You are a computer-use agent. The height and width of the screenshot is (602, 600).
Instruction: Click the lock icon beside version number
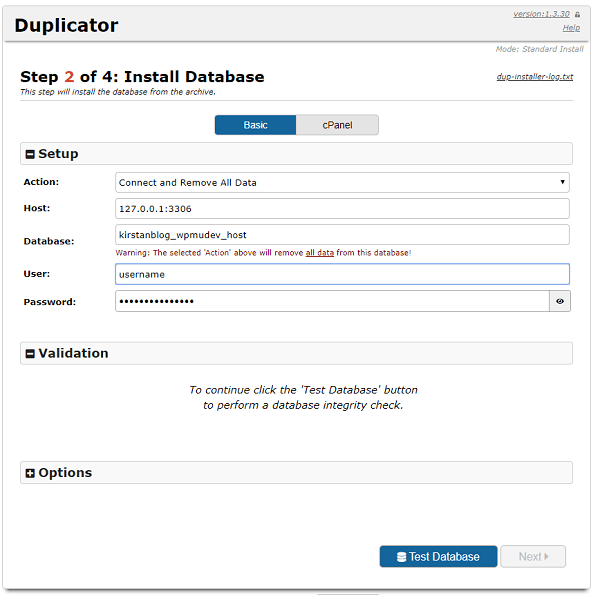(577, 15)
